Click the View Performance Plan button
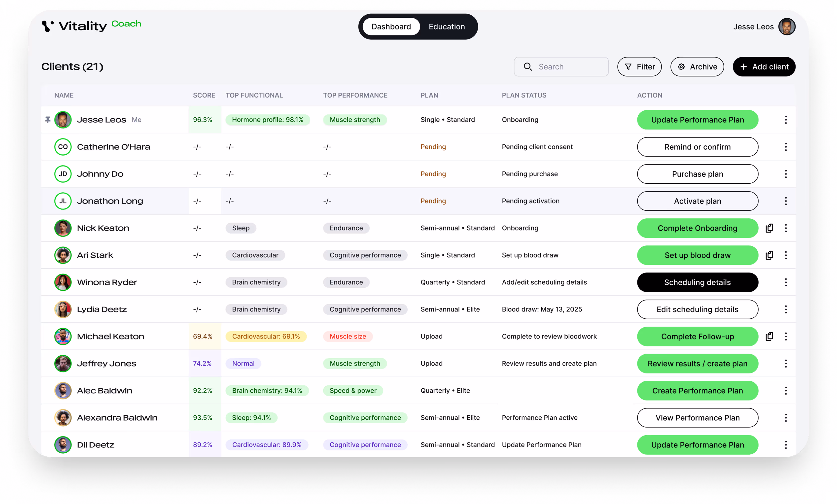 coord(697,418)
